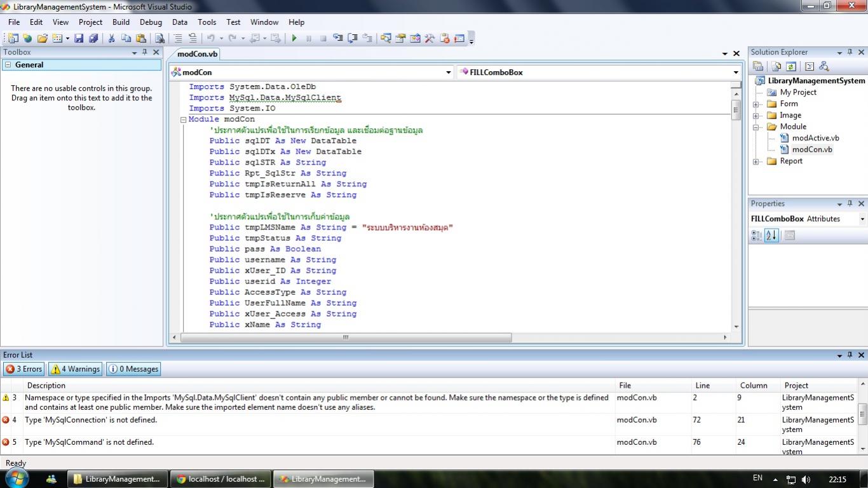Collapse the Module folder in Solution Explorer

757,127
